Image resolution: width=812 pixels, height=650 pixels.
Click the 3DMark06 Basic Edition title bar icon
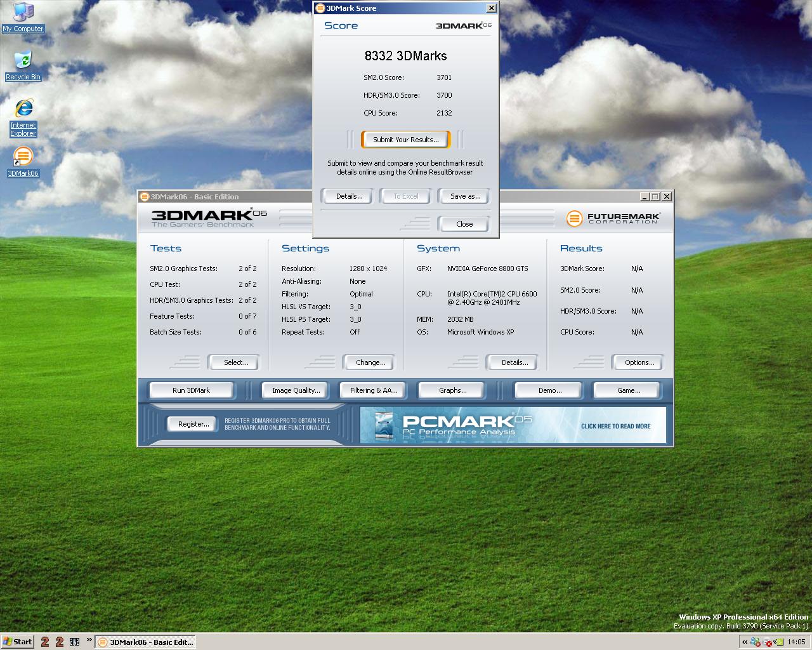click(x=145, y=197)
